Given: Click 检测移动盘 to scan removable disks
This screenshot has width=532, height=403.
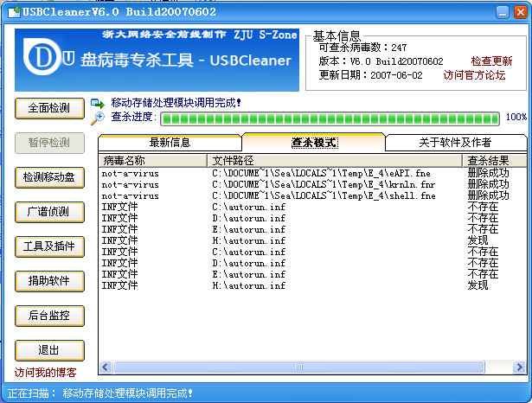Looking at the screenshot, I should [49, 177].
